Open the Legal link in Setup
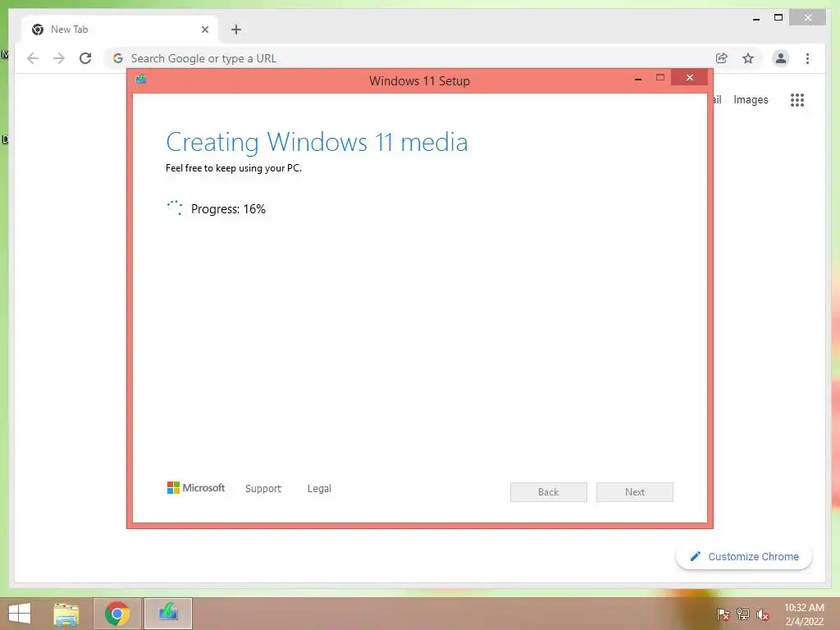Screen dimensions: 840x630 point(319,489)
